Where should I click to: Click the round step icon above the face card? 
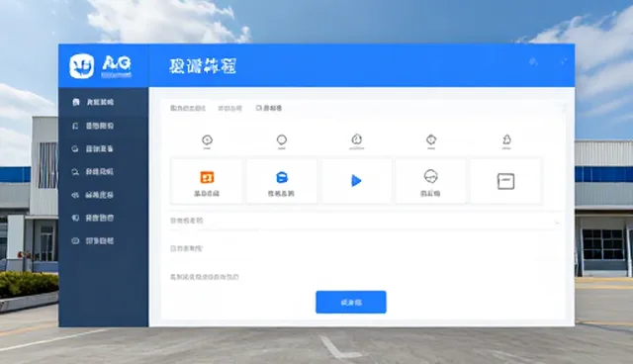pyautogui.click(x=431, y=139)
